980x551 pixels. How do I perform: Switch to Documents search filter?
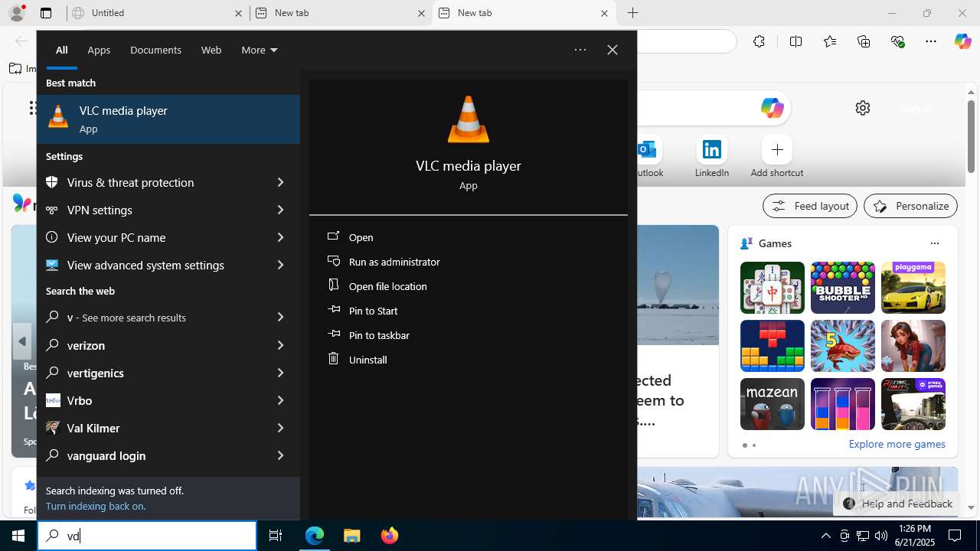tap(155, 50)
